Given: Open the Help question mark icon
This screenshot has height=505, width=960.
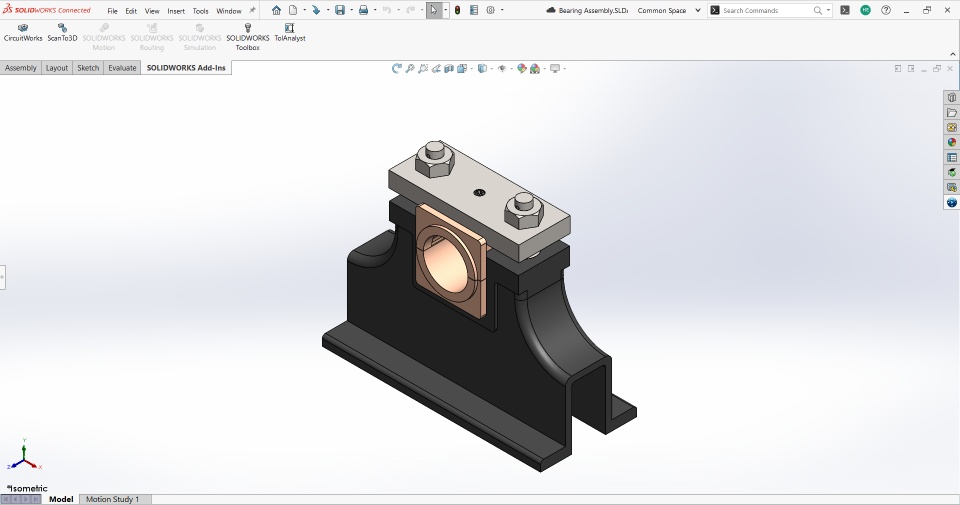Looking at the screenshot, I should [886, 10].
